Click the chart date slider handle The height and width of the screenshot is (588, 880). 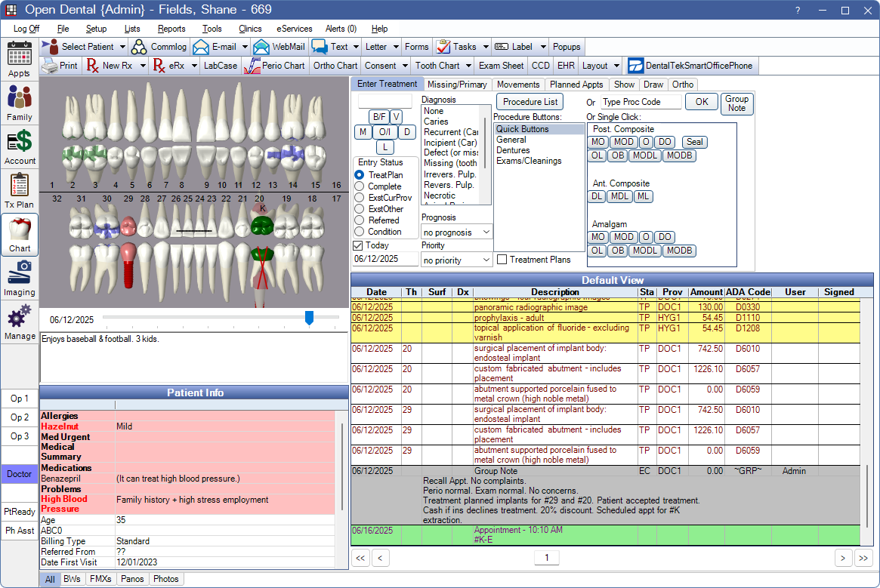pos(309,318)
